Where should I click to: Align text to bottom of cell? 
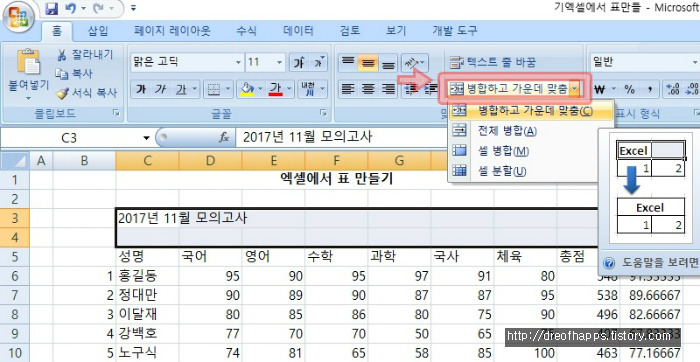tap(388, 62)
